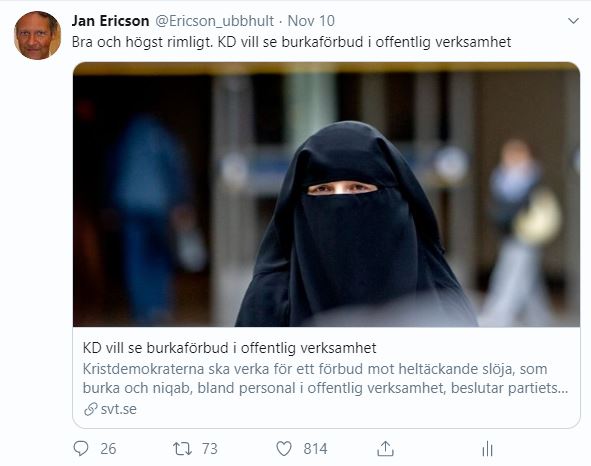591x466 pixels.
Task: Open the article preview photo
Action: [326, 195]
